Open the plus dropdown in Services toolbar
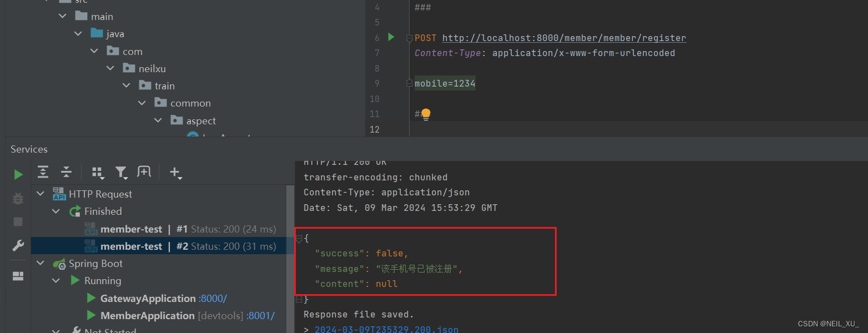This screenshot has height=333, width=868. pyautogui.click(x=176, y=173)
